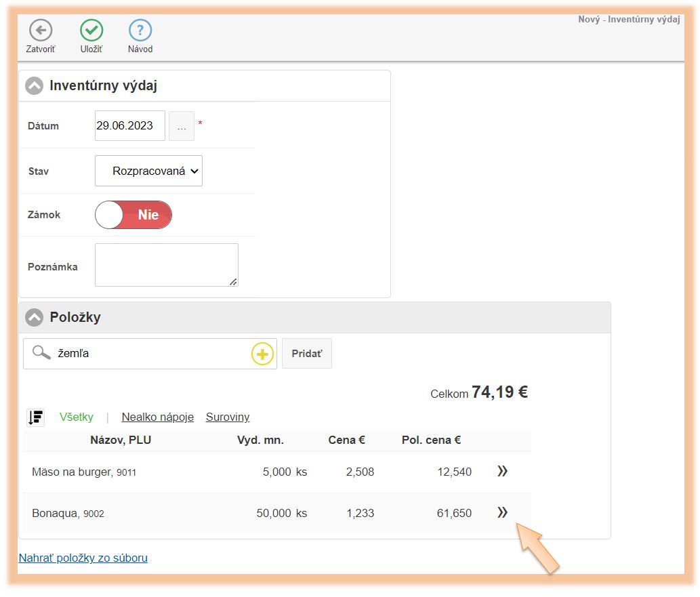The image size is (700, 597).
Task: Click double-arrow icon for Mäso na burger
Action: [502, 472]
